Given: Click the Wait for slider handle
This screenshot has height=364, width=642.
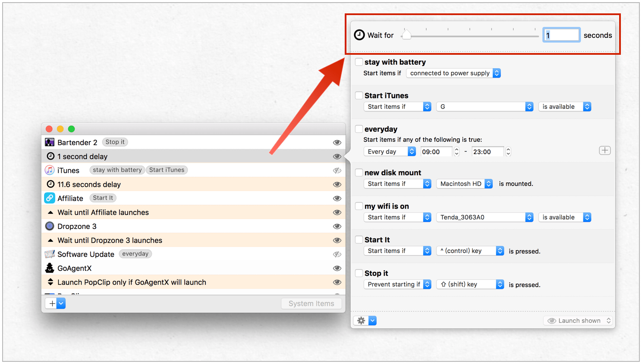Looking at the screenshot, I should [x=406, y=35].
